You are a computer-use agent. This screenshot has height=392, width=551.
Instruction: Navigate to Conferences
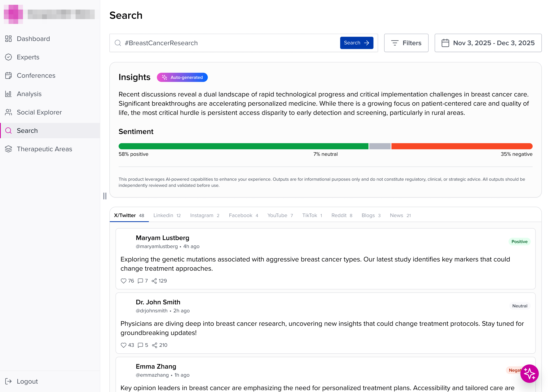[50, 75]
